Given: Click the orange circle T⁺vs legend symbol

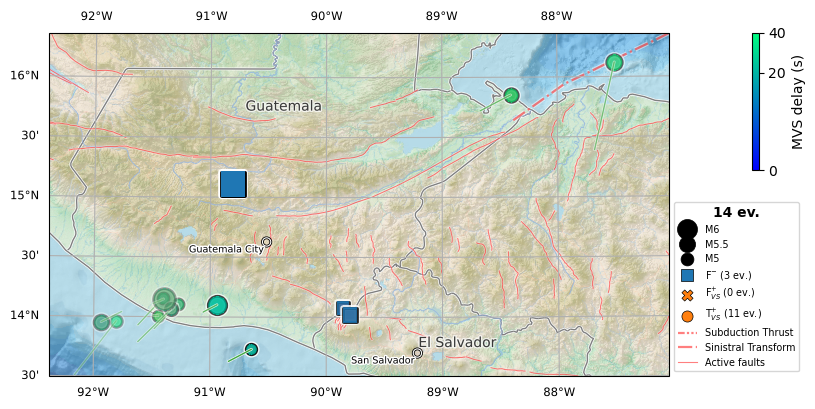Looking at the screenshot, I should point(687,316).
